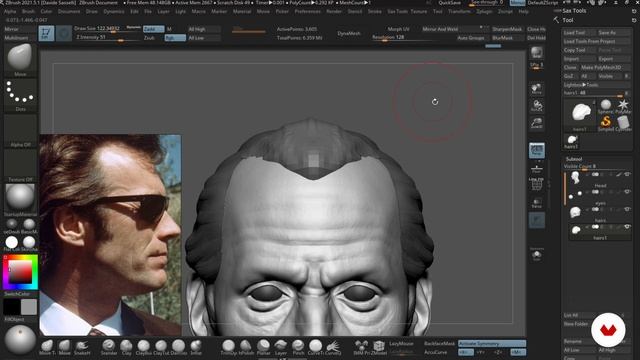Pick the Layer brush
Viewport: 640px width, 360px height.
point(281,346)
